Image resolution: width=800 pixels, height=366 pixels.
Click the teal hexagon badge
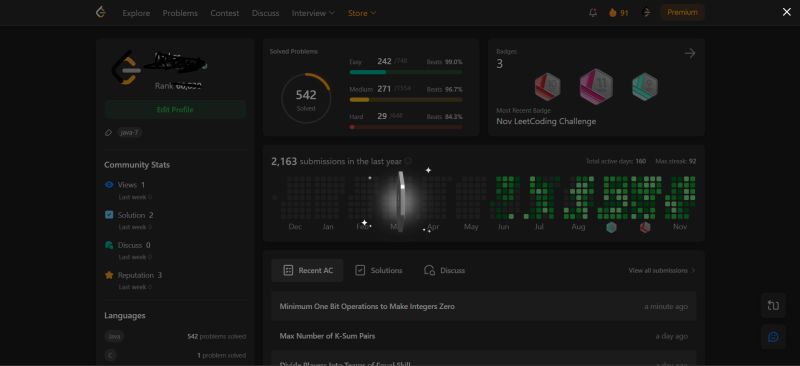tap(644, 87)
